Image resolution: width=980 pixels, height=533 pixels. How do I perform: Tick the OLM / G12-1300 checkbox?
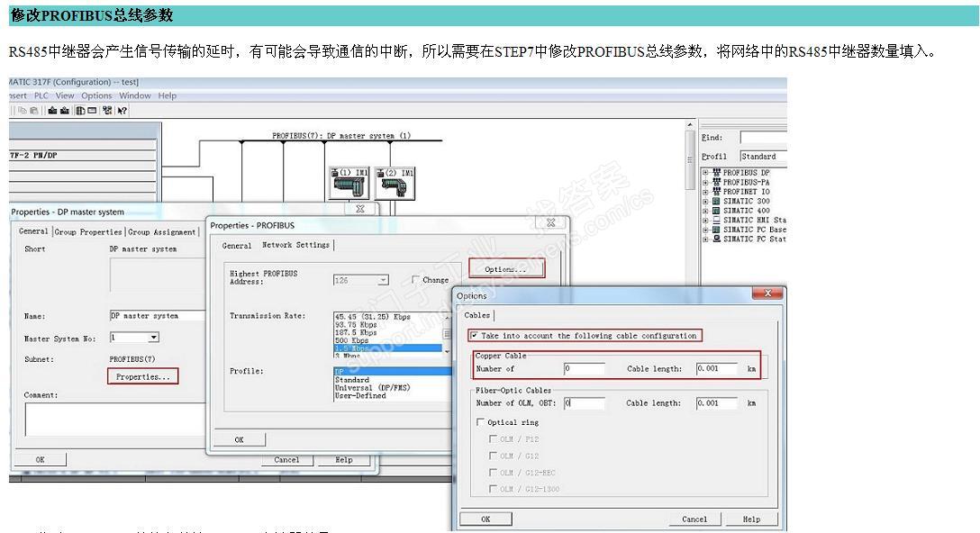[x=493, y=489]
